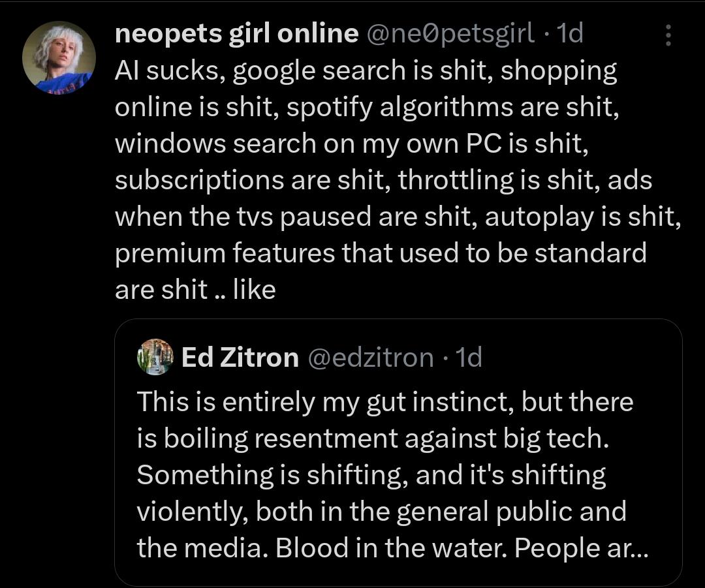Click the trailing 'are shit .. like' line
This screenshot has height=588, width=705.
[x=195, y=289]
